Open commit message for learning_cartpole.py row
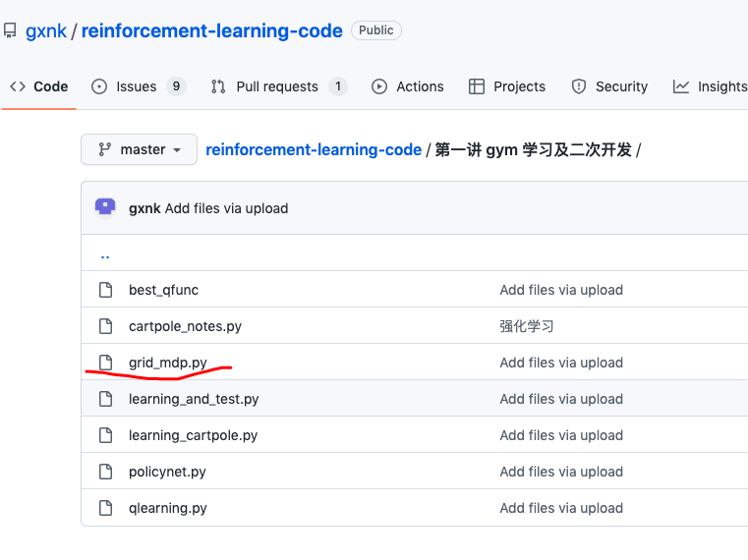Viewport: 748px width, 560px height. pyautogui.click(x=561, y=435)
